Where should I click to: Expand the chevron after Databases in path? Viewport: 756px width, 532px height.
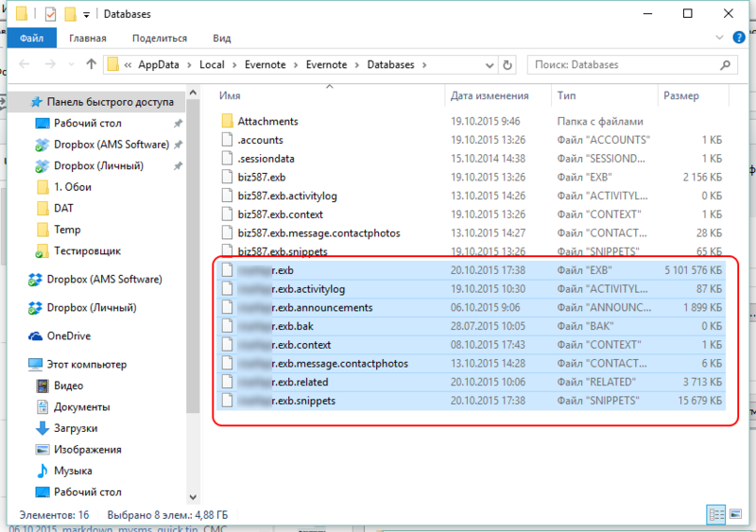click(424, 65)
